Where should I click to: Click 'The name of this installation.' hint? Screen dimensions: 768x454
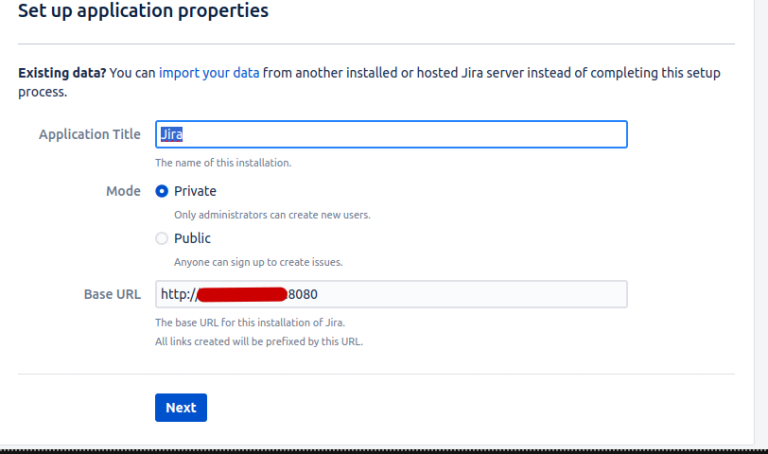click(x=223, y=163)
